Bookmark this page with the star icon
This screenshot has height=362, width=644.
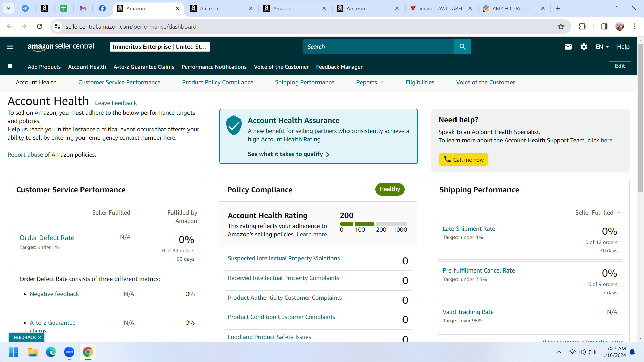(561, 26)
